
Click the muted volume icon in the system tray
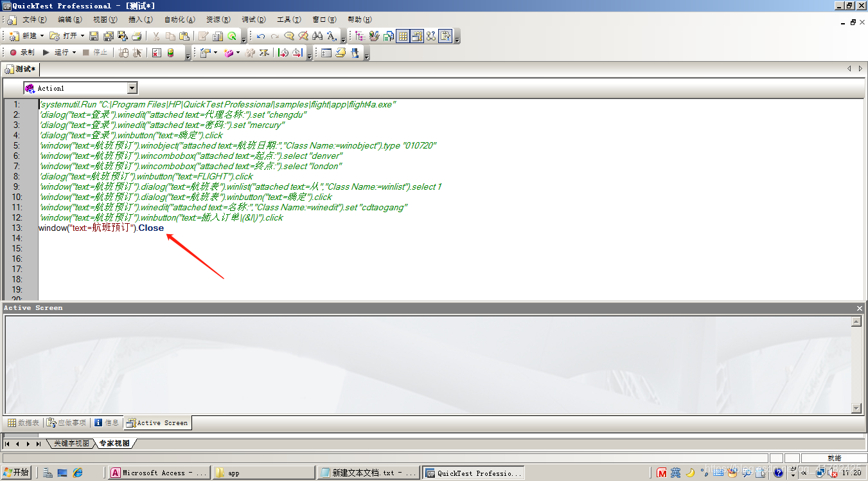pos(833,473)
